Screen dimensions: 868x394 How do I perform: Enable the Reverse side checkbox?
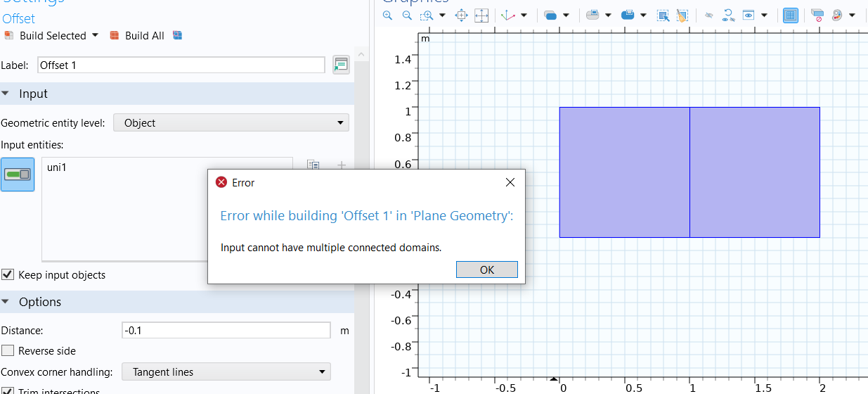tap(8, 350)
